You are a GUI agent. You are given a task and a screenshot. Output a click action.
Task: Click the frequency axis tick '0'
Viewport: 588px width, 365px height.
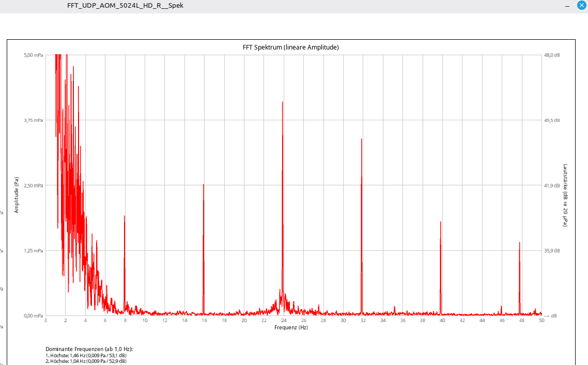[x=46, y=321]
